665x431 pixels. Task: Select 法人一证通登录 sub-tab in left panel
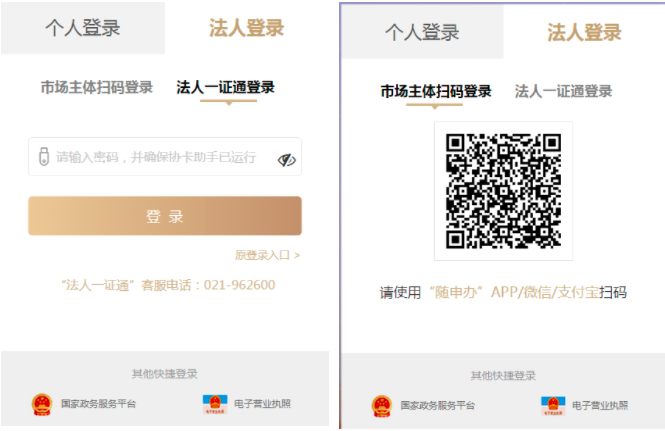tap(226, 87)
